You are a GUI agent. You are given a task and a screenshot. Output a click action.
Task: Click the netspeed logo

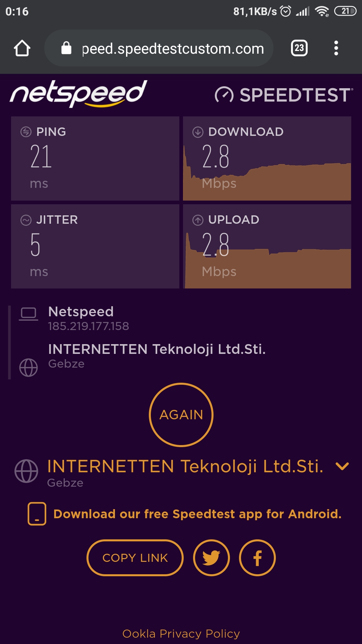pyautogui.click(x=78, y=94)
